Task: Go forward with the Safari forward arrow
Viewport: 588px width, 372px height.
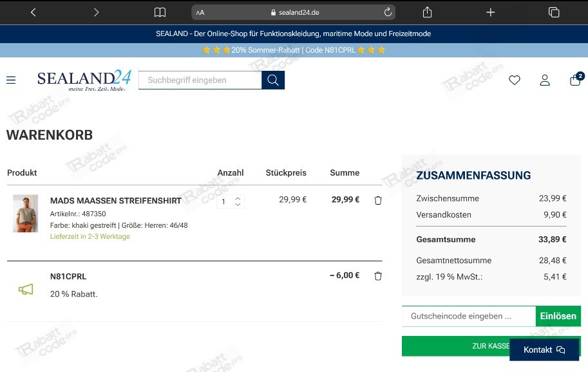Action: pos(97,12)
